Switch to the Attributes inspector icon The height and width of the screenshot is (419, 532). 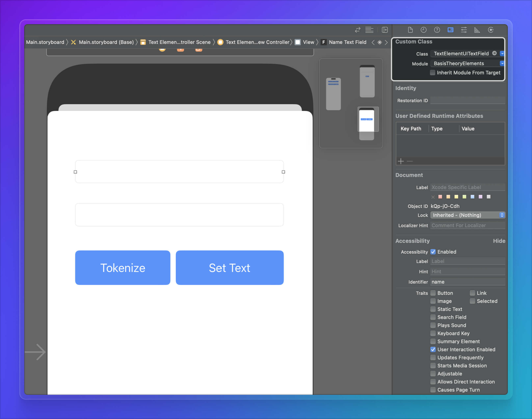pyautogui.click(x=464, y=30)
